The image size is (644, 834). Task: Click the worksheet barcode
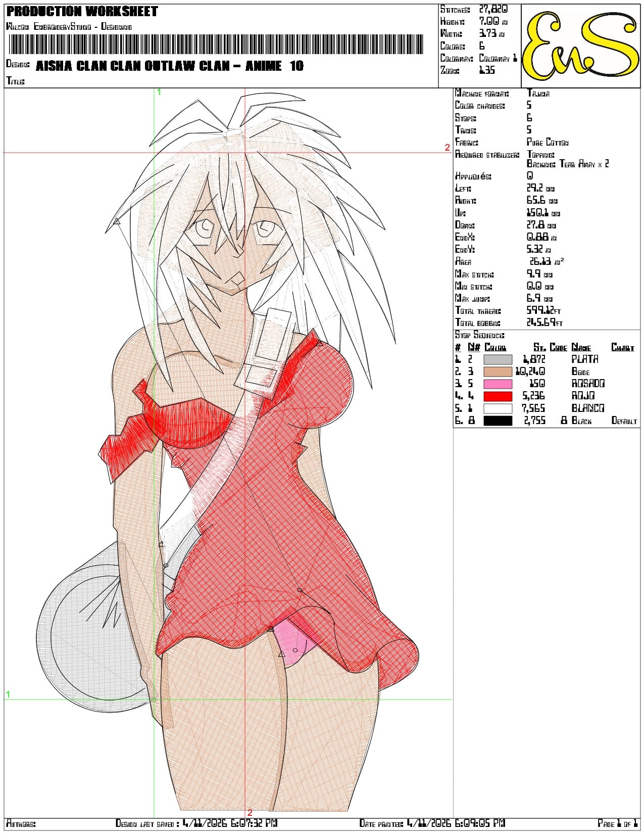pos(216,44)
